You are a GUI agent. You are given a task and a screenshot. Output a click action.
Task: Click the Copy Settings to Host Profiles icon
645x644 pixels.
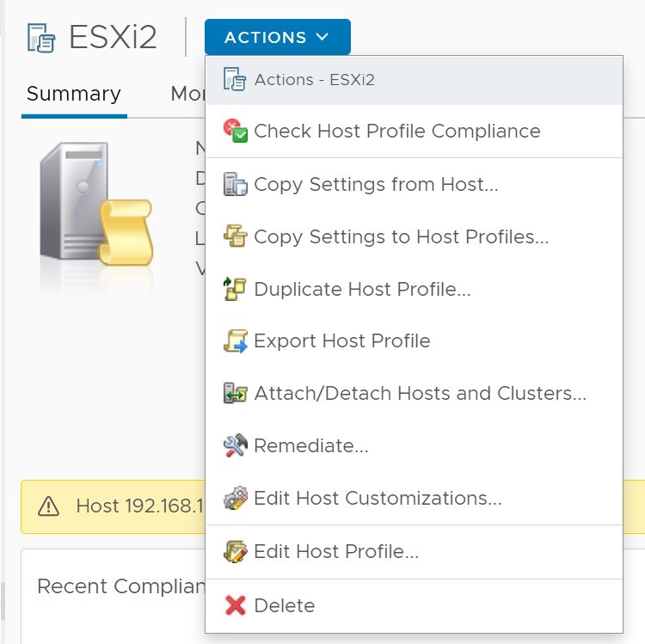[x=235, y=236]
